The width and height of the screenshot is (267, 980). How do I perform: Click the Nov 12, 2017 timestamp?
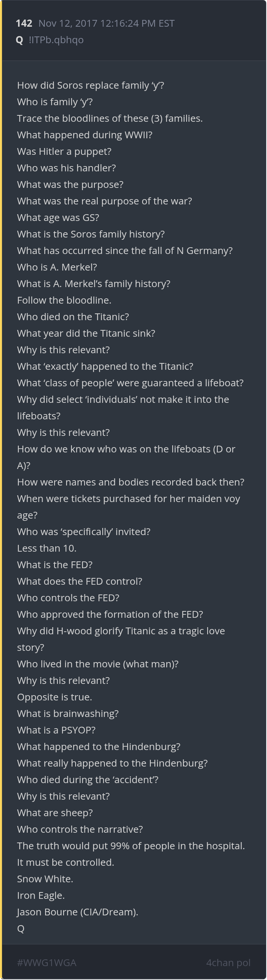(x=106, y=24)
